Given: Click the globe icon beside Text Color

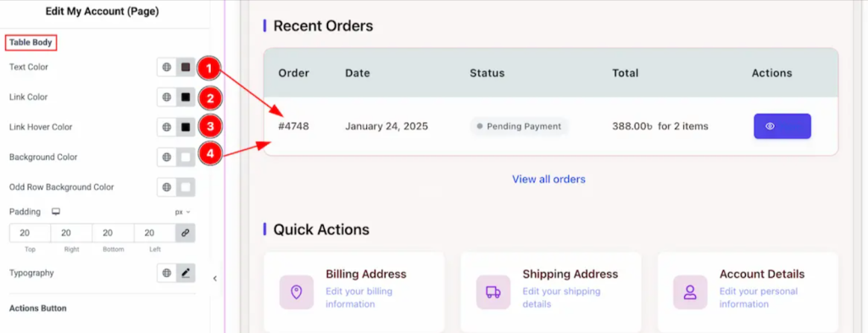Looking at the screenshot, I should 167,67.
